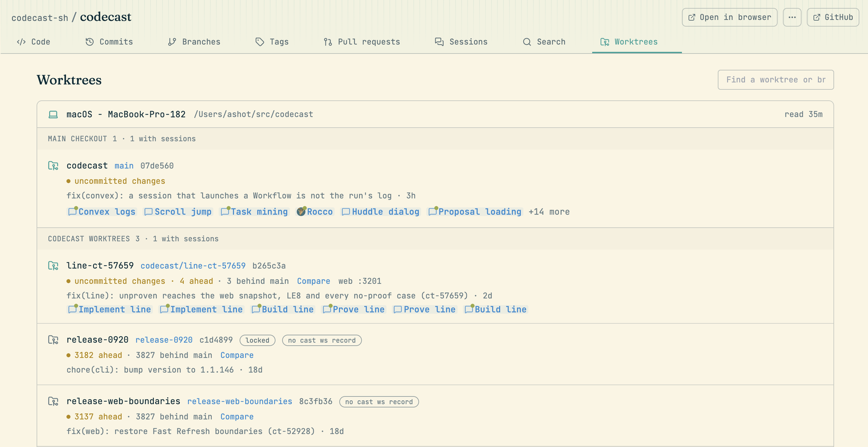
Task: Click the codecast-sh organization name
Action: click(40, 18)
